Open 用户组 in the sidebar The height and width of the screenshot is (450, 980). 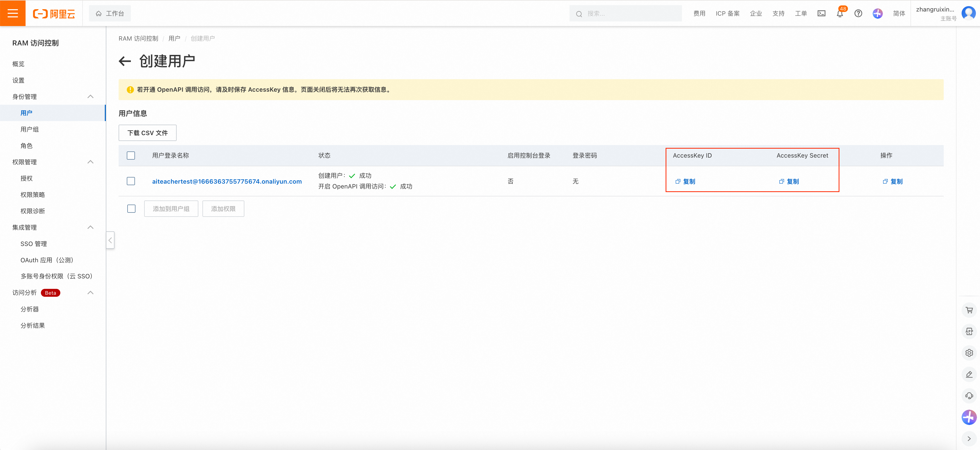pyautogui.click(x=30, y=129)
